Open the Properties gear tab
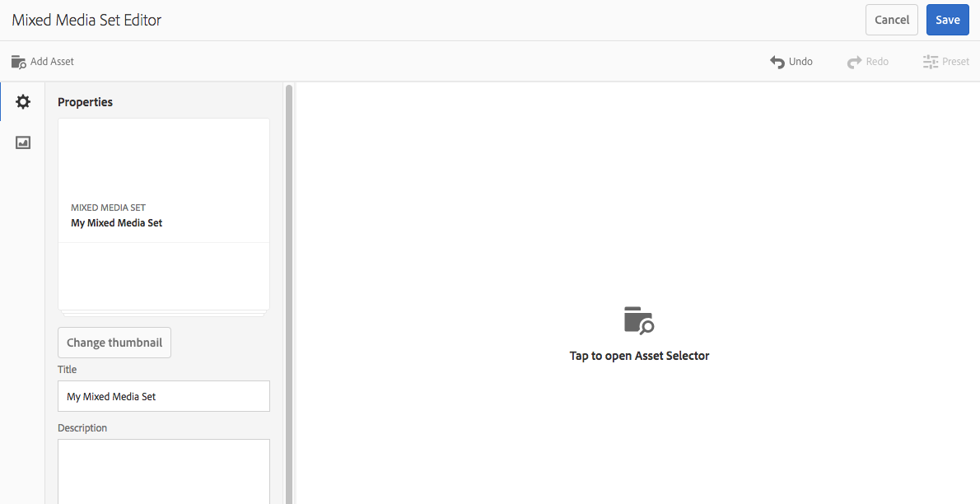980x504 pixels. [23, 101]
